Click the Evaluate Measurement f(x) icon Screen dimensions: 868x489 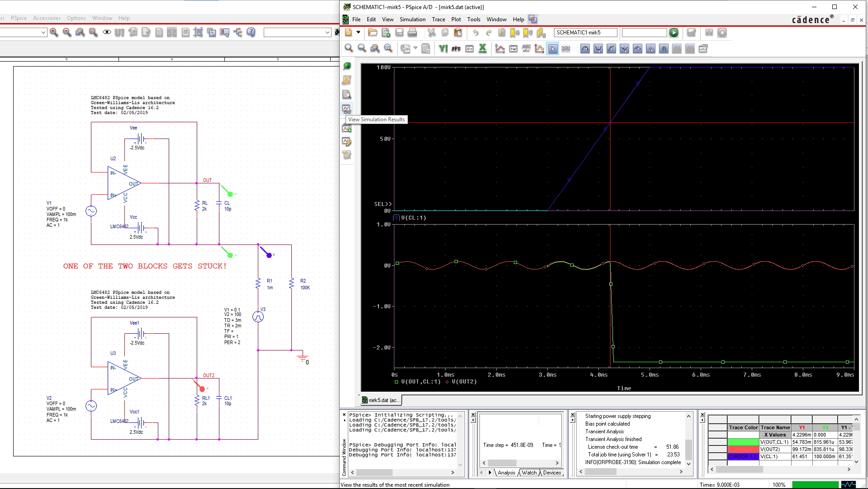(x=513, y=48)
